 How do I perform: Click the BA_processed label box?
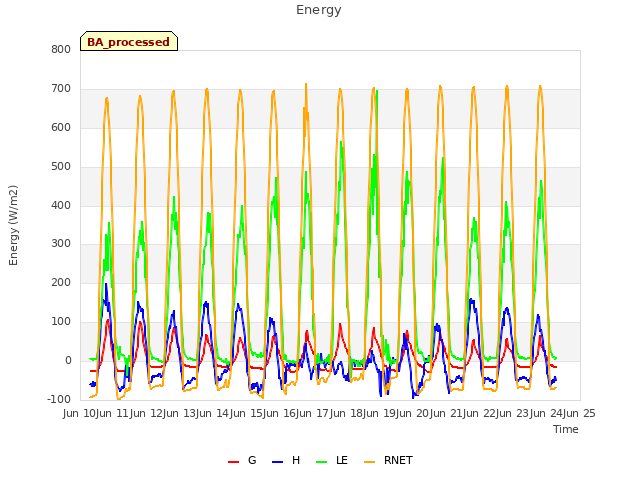click(x=129, y=41)
